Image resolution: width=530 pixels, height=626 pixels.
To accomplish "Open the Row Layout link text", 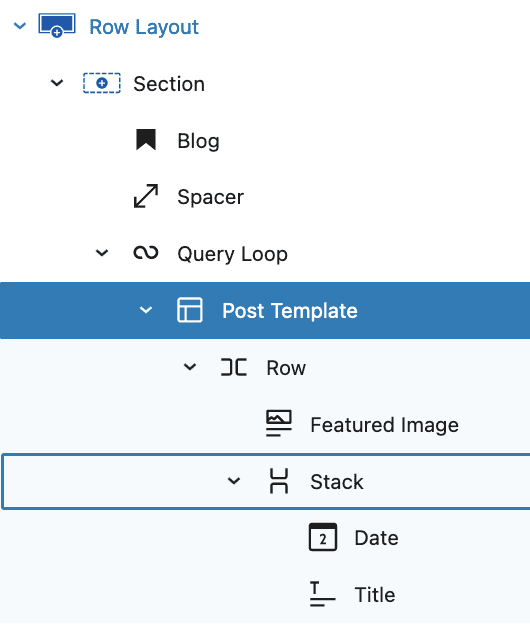I will pyautogui.click(x=144, y=27).
